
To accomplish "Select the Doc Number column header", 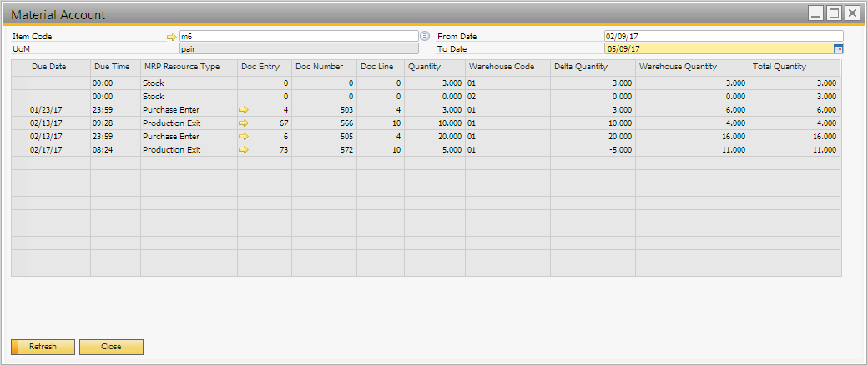I will pyautogui.click(x=324, y=67).
